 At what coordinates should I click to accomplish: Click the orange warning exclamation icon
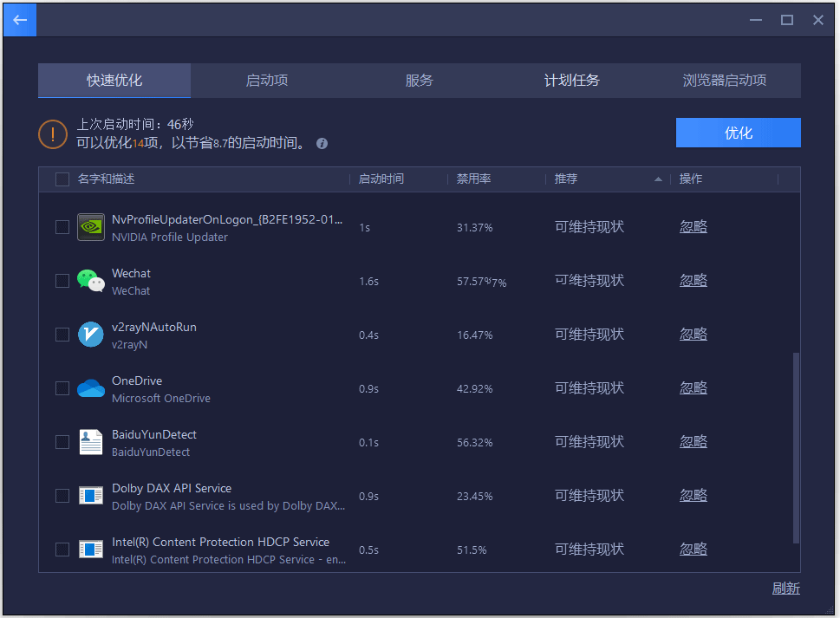point(53,133)
